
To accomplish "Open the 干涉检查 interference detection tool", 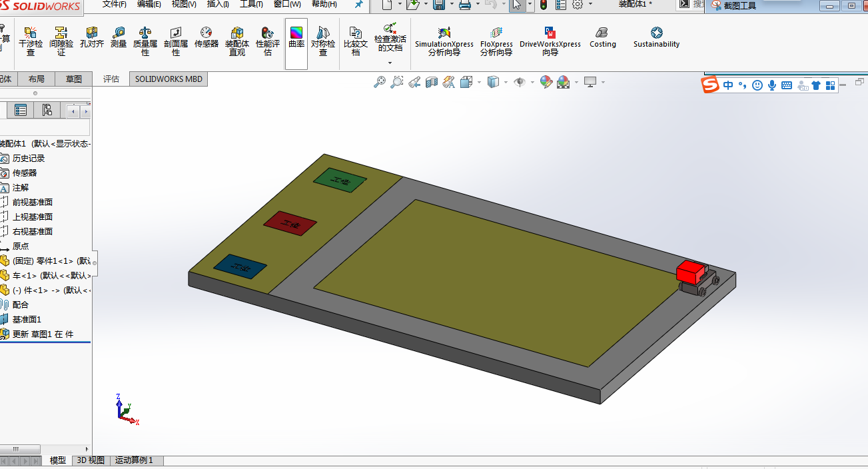I will 31,41.
